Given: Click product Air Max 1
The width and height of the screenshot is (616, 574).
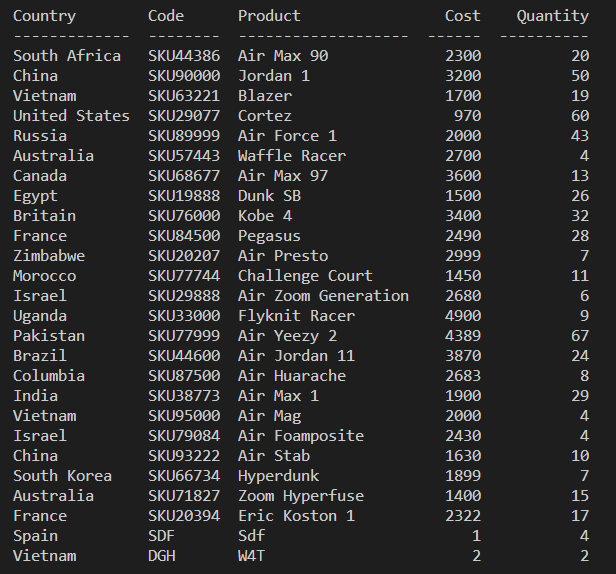Looking at the screenshot, I should click(278, 396).
